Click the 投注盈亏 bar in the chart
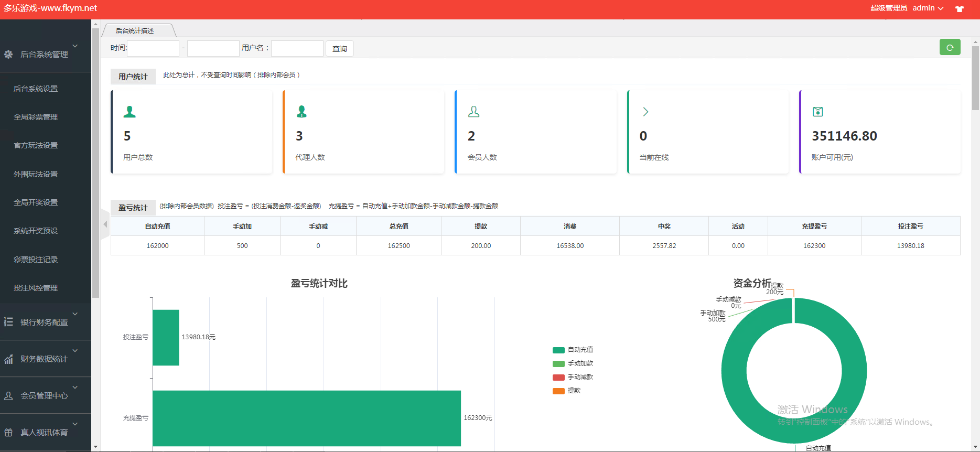The image size is (980, 452). point(166,337)
